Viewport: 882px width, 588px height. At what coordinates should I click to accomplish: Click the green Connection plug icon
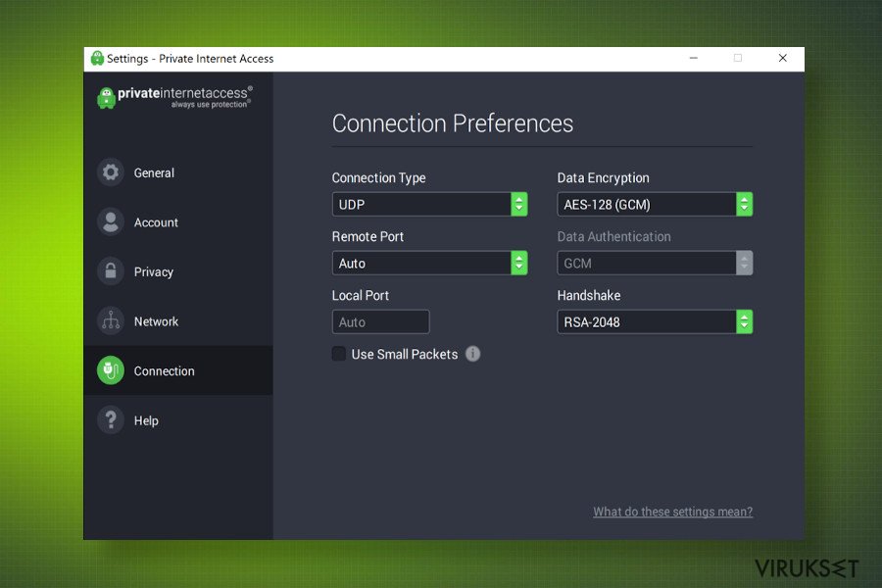click(111, 370)
